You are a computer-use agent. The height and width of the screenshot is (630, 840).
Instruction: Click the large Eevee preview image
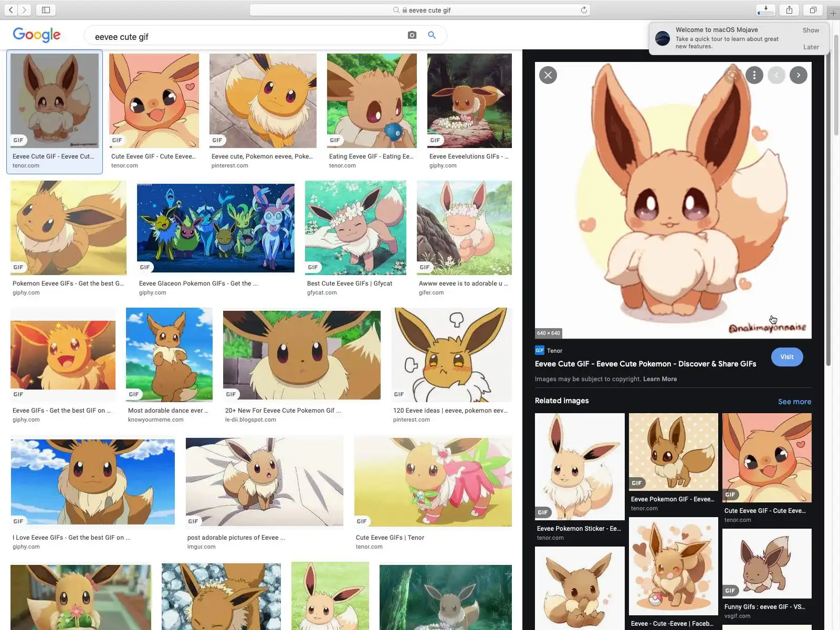point(673,201)
